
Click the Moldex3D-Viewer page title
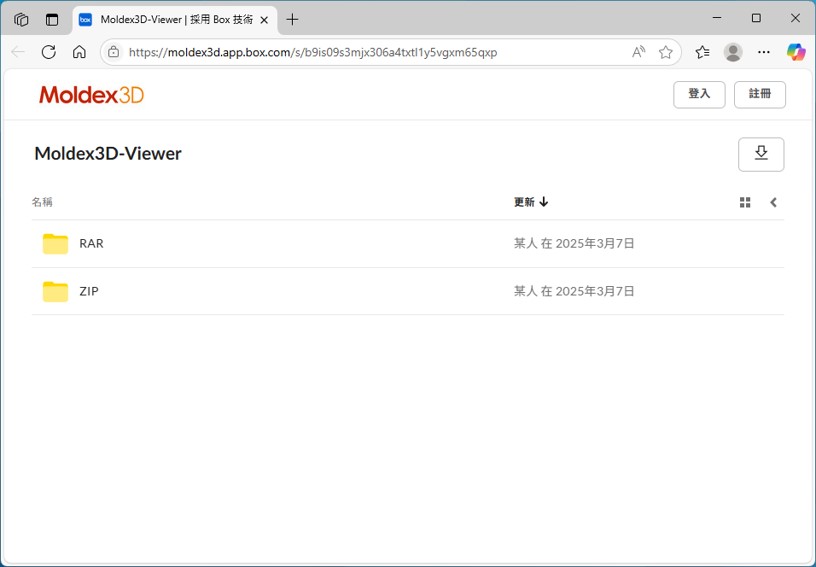click(108, 153)
